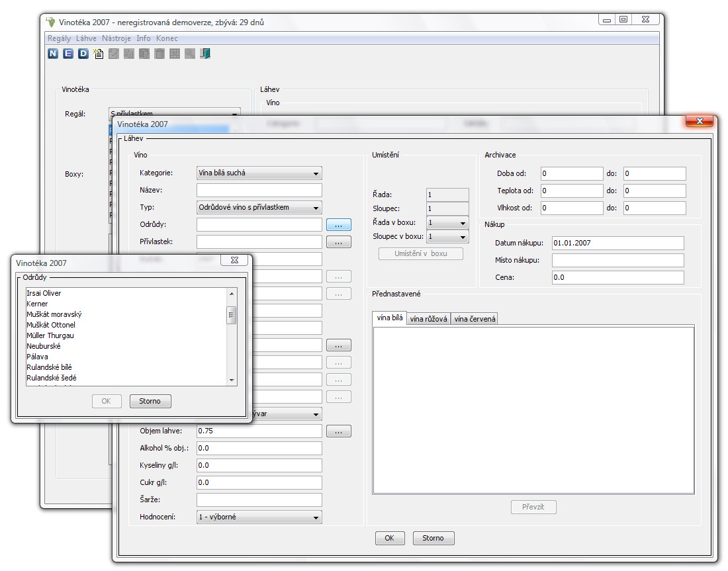Click the browse button next to Odrůdy
The image size is (728, 571).
pyautogui.click(x=338, y=225)
